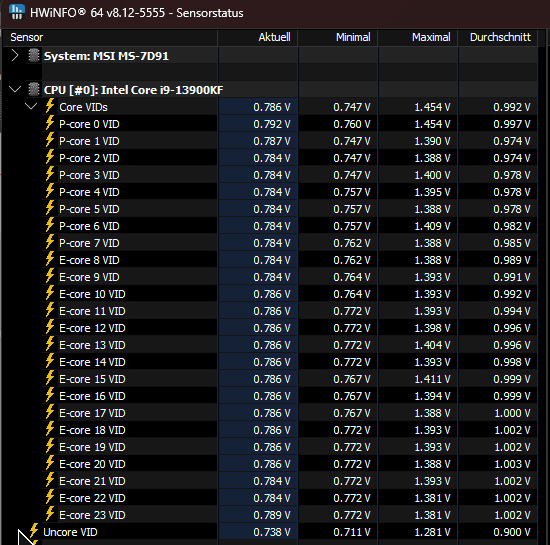Click the CPU chip icon beside Intel Core i9-13900KF
The width and height of the screenshot is (550, 545).
34,89
